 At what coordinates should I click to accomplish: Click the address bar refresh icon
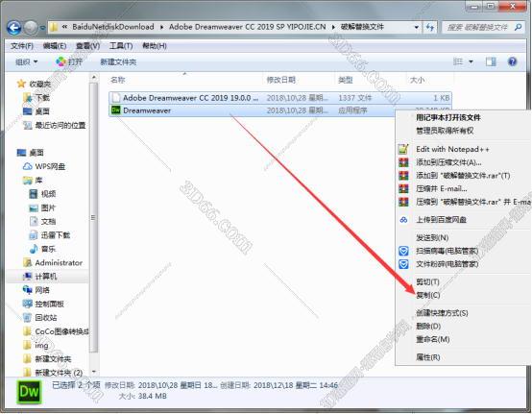(430, 27)
